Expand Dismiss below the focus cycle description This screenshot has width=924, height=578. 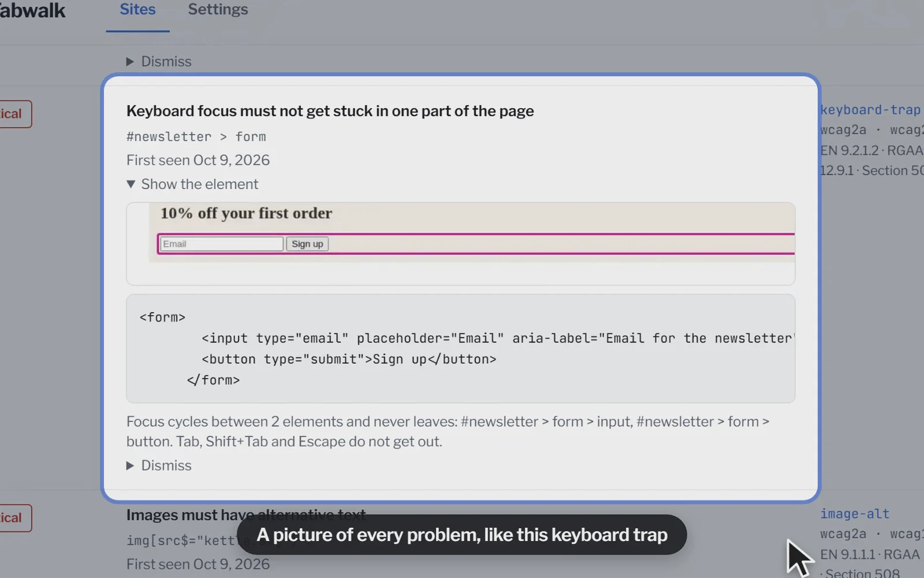point(159,465)
